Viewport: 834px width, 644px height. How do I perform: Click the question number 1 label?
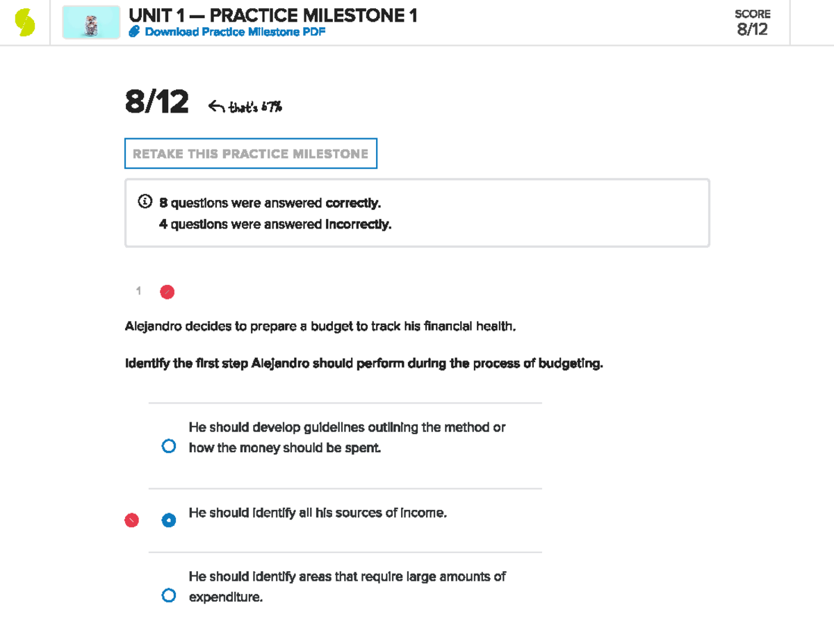(x=138, y=291)
